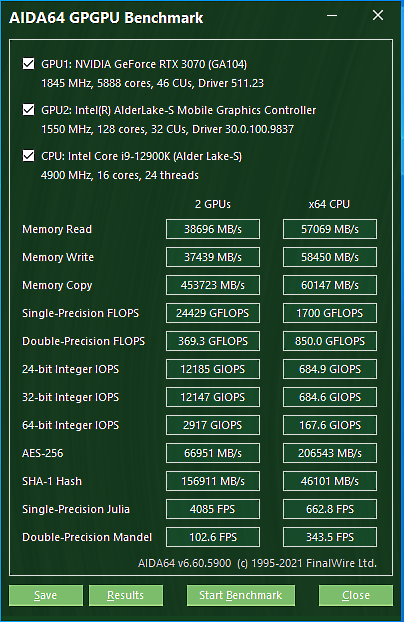This screenshot has width=404, height=622.
Task: Click the 1700 GFLOPS CPU single-precision result
Action: [x=330, y=313]
